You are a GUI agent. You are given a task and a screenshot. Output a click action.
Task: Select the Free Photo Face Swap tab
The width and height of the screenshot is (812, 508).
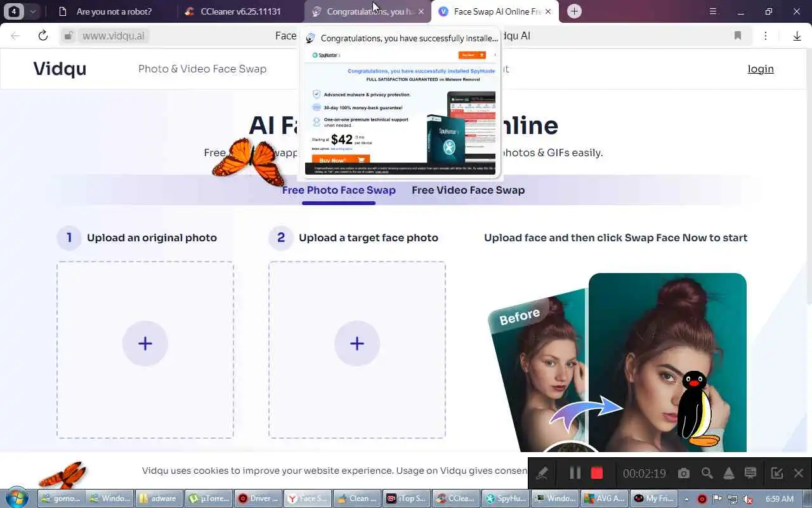point(339,190)
